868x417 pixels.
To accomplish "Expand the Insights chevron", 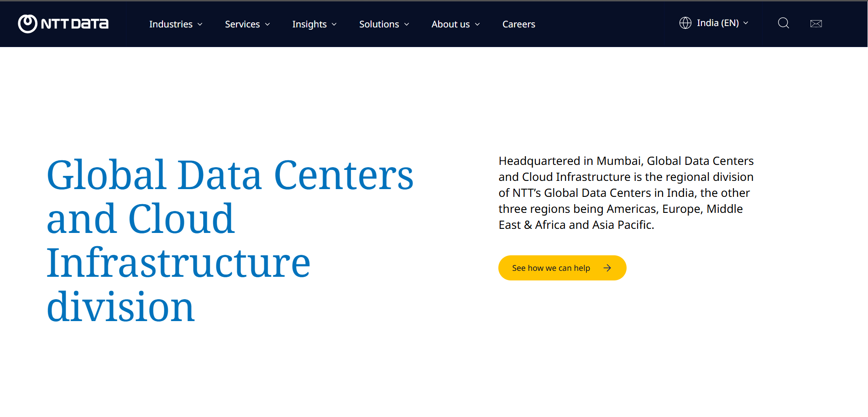I will point(334,25).
